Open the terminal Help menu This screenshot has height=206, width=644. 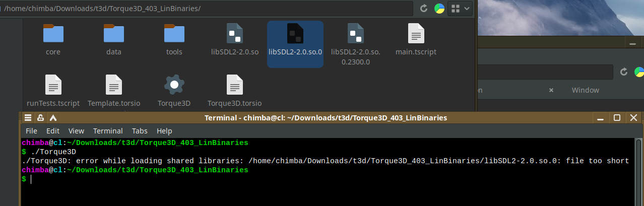pos(164,130)
